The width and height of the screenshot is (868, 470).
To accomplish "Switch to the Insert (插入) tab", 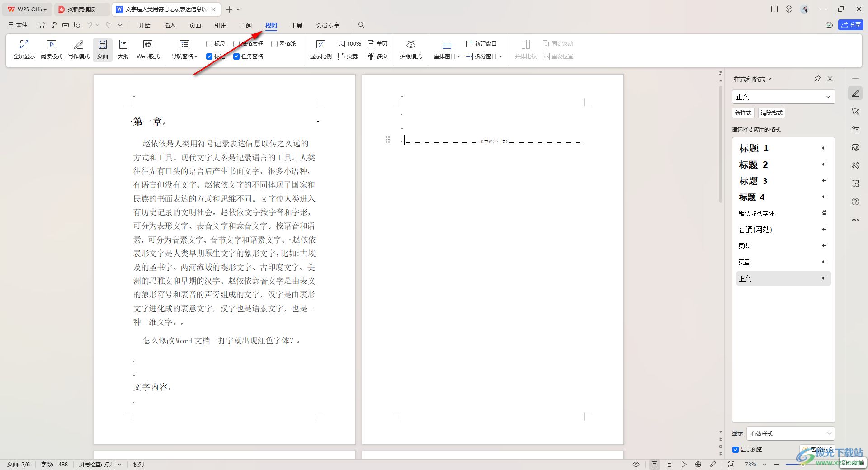I will (170, 25).
